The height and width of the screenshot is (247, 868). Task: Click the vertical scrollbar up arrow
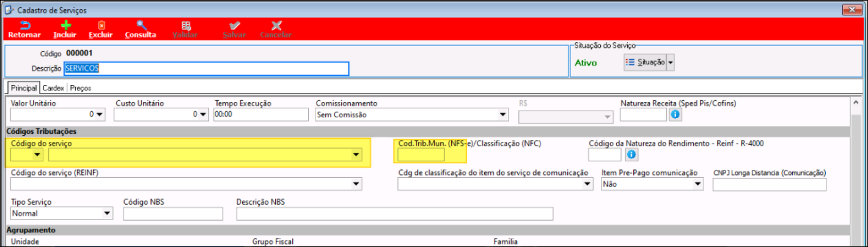point(857,102)
